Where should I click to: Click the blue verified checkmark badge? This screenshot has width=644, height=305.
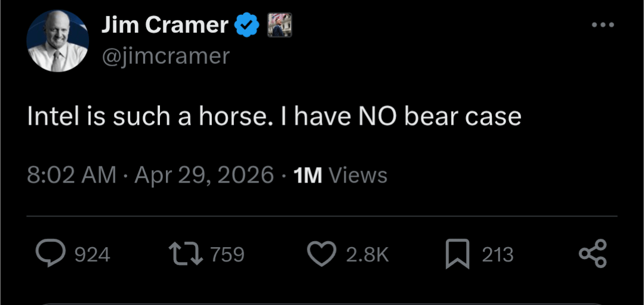tap(246, 25)
